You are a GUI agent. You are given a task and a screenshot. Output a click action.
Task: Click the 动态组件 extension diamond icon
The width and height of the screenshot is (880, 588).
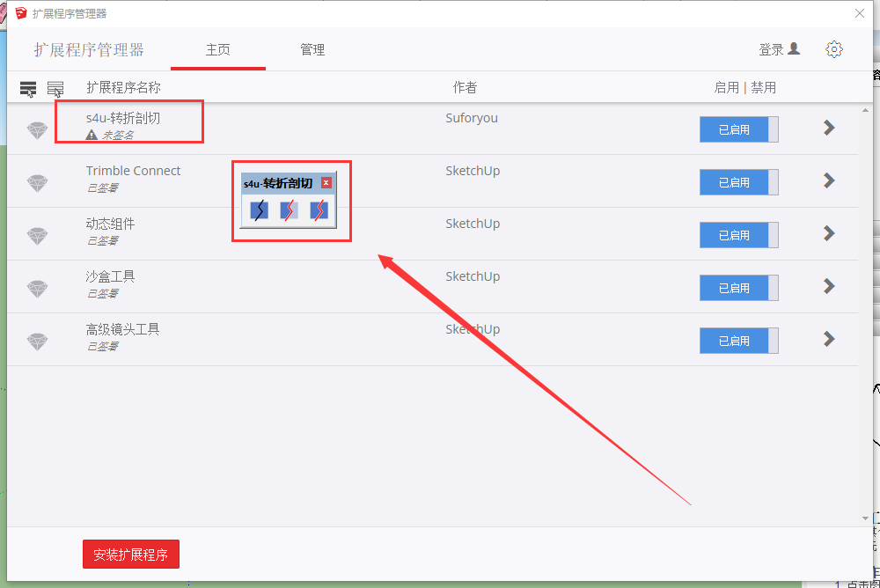37,235
